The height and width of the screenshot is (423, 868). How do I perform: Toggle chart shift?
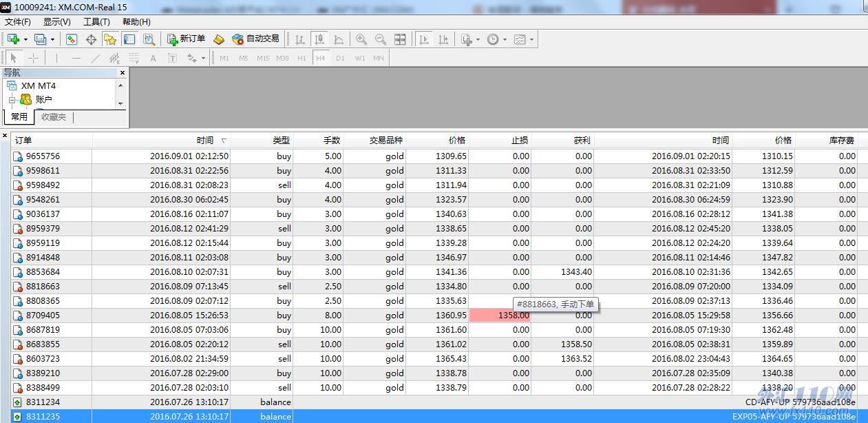point(443,39)
